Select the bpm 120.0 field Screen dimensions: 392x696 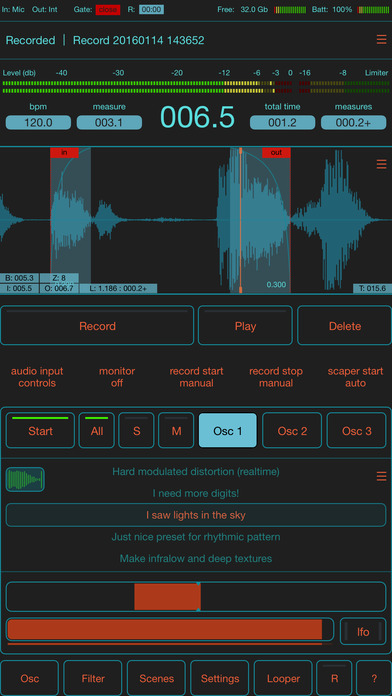pos(38,123)
